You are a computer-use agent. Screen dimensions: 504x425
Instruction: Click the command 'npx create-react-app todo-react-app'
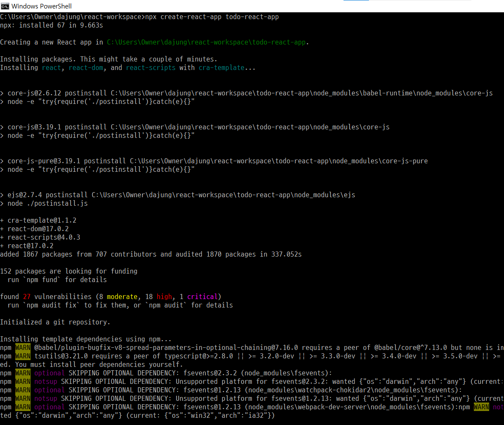212,17
